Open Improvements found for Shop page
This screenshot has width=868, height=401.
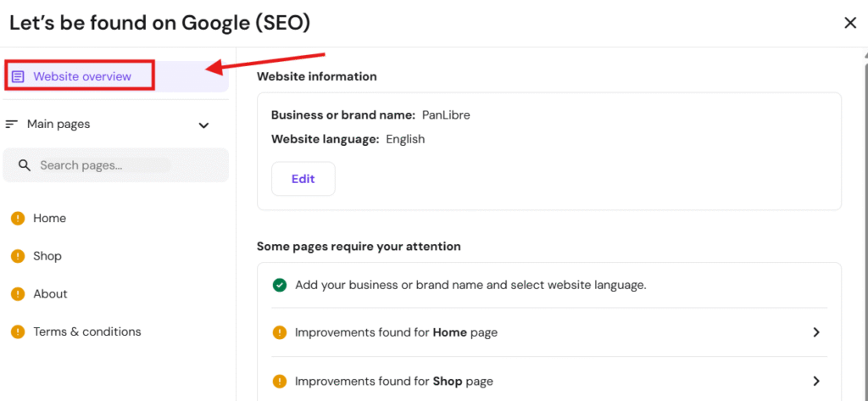click(549, 381)
